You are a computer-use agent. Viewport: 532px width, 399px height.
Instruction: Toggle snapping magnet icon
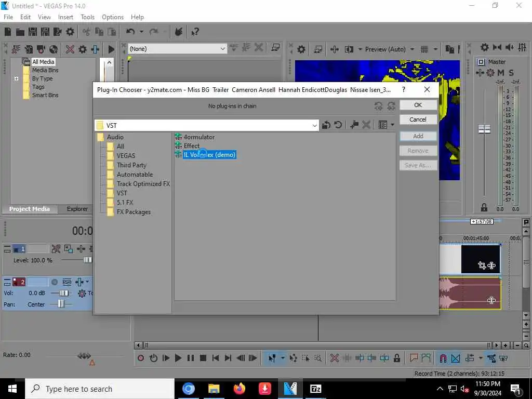click(443, 358)
